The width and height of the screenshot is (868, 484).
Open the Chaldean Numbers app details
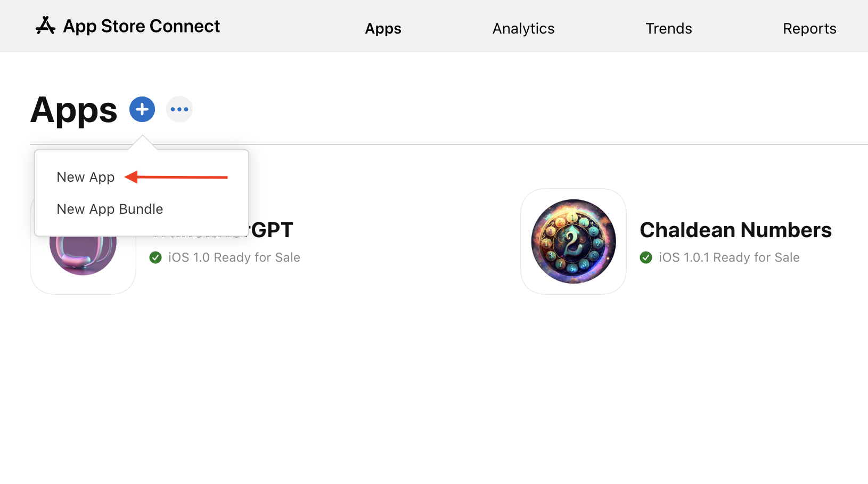[736, 230]
